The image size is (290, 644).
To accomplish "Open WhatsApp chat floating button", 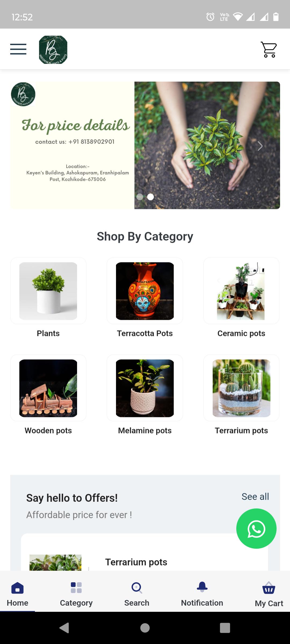I will 256,529.
